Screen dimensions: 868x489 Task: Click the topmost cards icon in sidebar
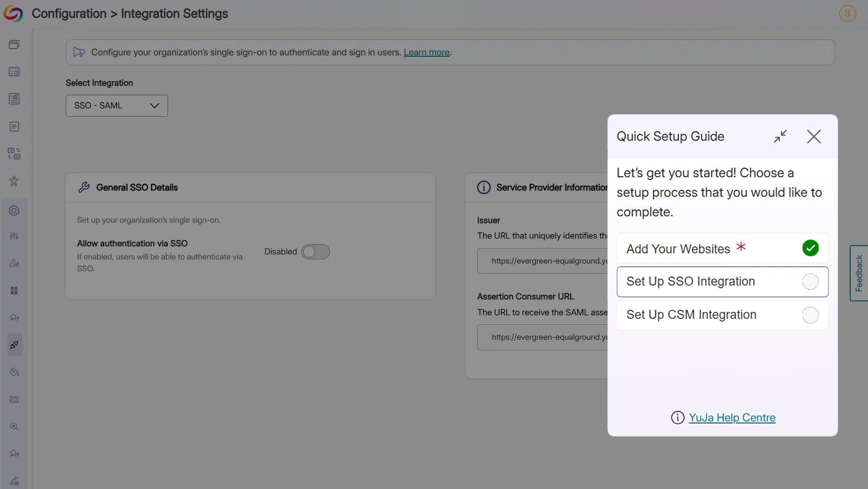pos(14,44)
